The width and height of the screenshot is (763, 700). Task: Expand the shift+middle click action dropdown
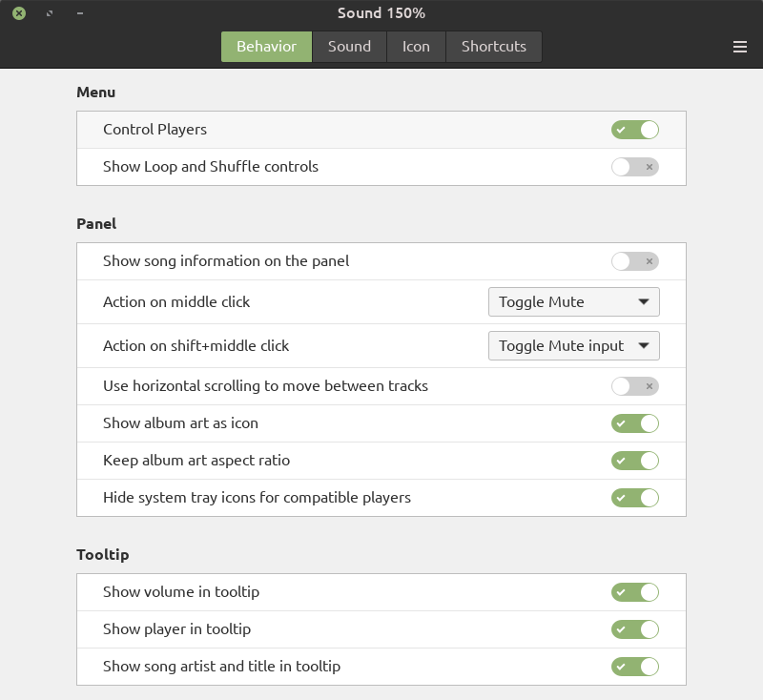tap(573, 346)
